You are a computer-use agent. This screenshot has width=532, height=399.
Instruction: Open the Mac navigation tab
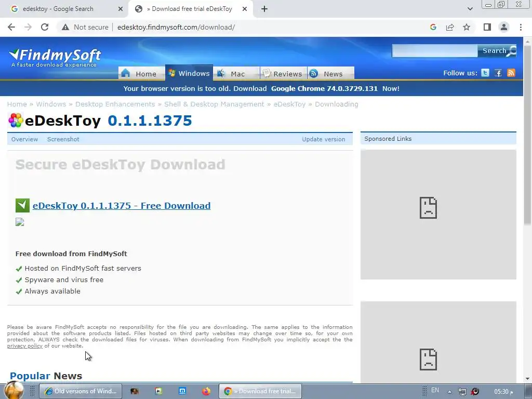point(236,73)
